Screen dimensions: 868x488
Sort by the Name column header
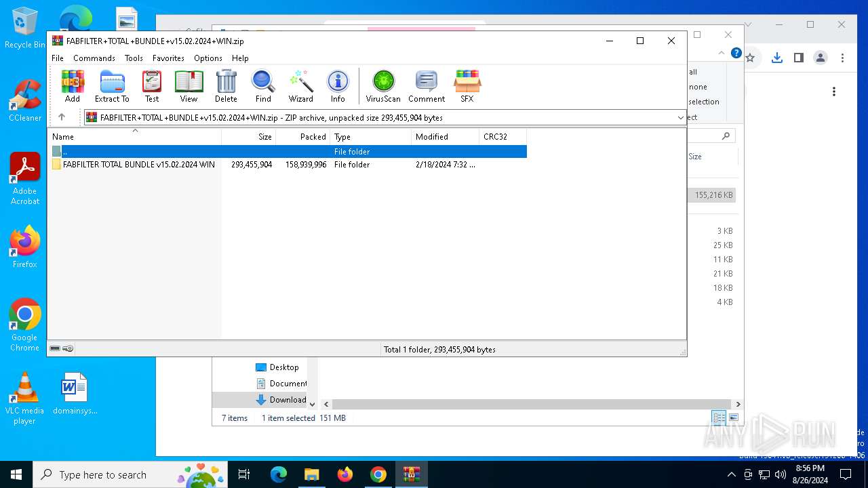134,136
